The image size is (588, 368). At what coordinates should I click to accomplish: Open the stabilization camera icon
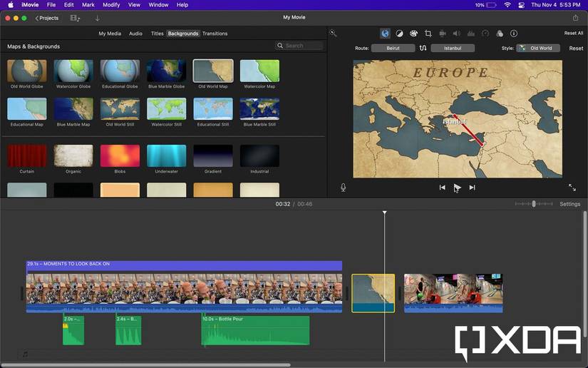(443, 34)
